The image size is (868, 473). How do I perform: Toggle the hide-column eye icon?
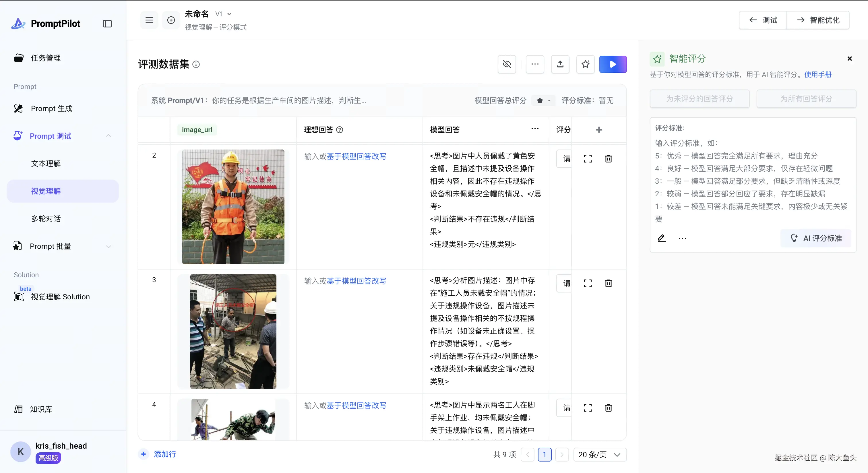[x=507, y=64]
